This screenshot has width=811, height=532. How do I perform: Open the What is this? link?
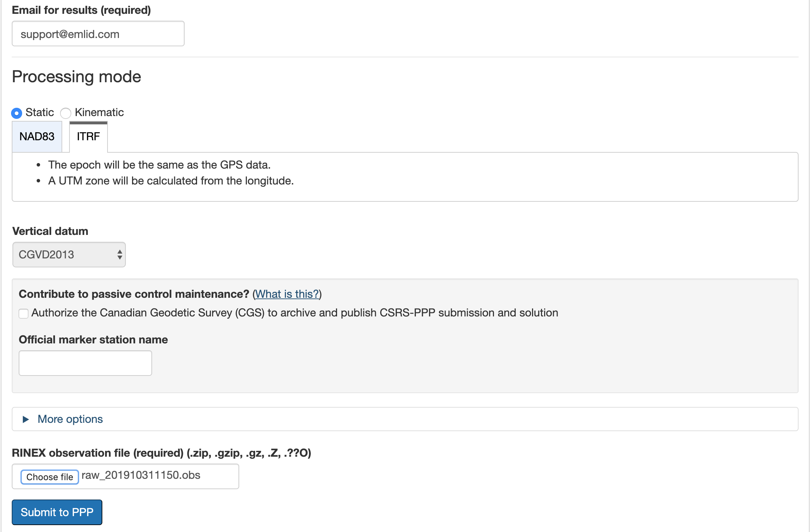[x=287, y=294]
